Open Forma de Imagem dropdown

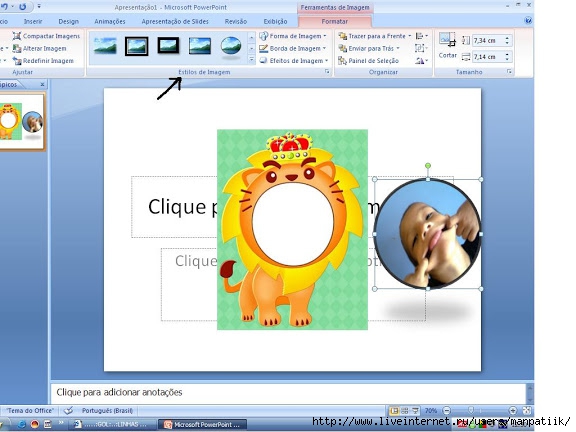[293, 36]
